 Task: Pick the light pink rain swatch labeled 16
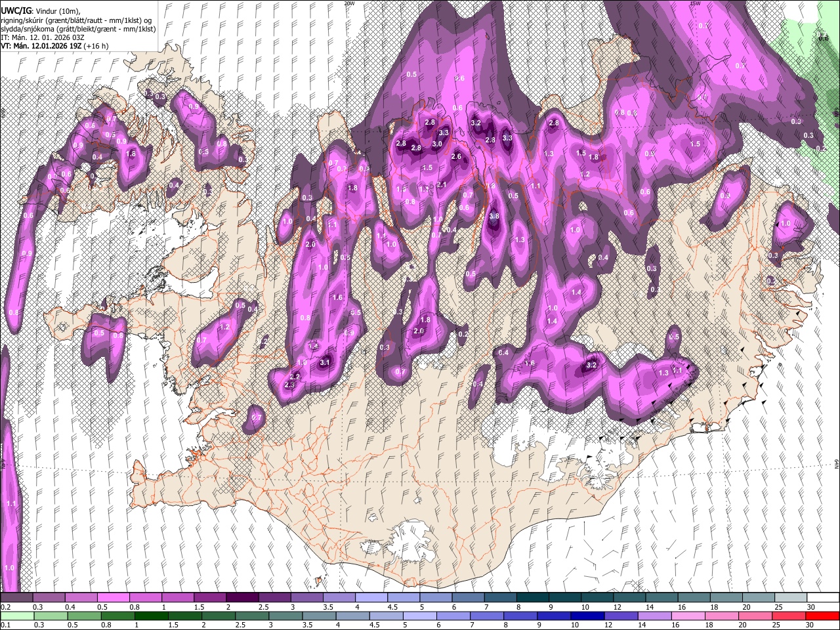(688, 616)
